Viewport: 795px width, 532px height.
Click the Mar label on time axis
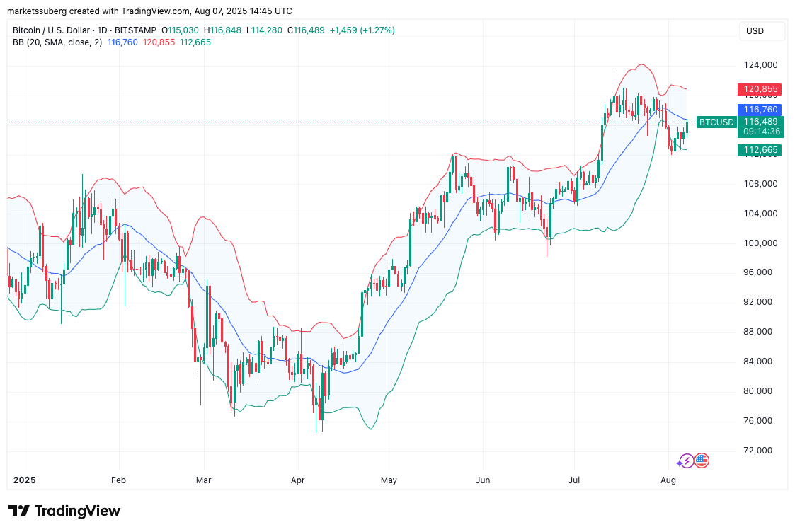click(x=203, y=480)
